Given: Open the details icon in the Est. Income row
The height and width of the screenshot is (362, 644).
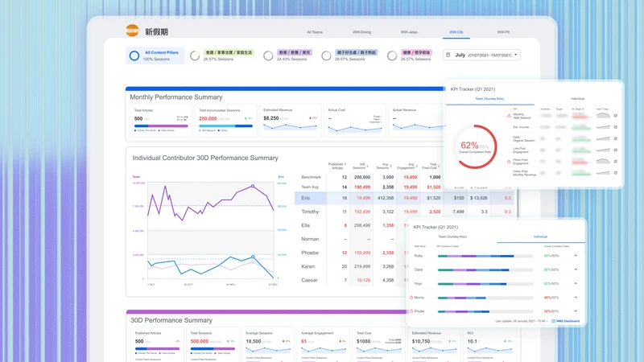Looking at the screenshot, I should coord(616,127).
